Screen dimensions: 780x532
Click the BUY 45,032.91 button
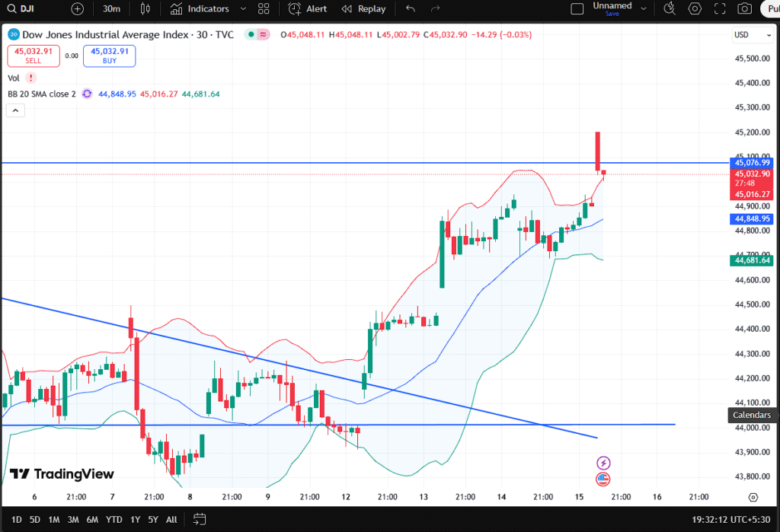[x=110, y=56]
